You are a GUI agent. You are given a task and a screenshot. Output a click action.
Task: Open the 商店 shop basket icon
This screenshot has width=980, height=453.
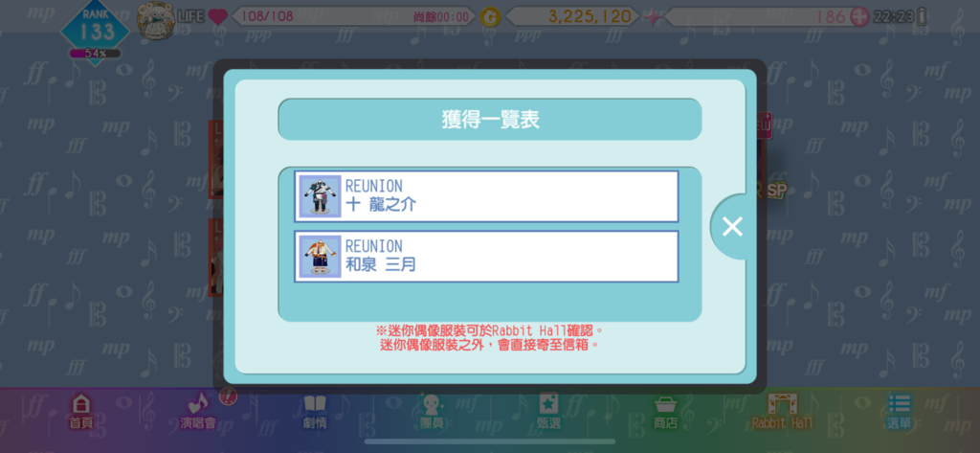click(666, 412)
